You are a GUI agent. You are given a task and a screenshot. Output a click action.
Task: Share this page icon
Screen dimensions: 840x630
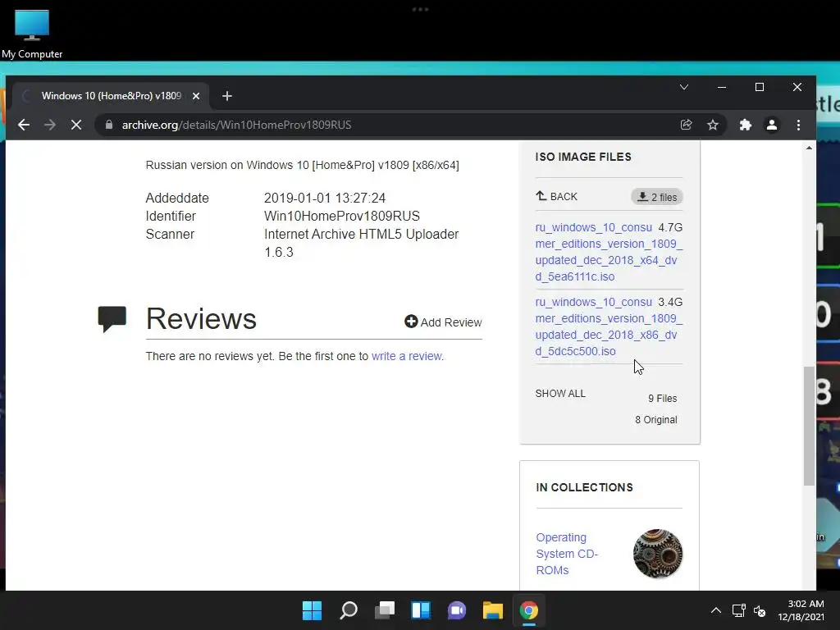(687, 125)
